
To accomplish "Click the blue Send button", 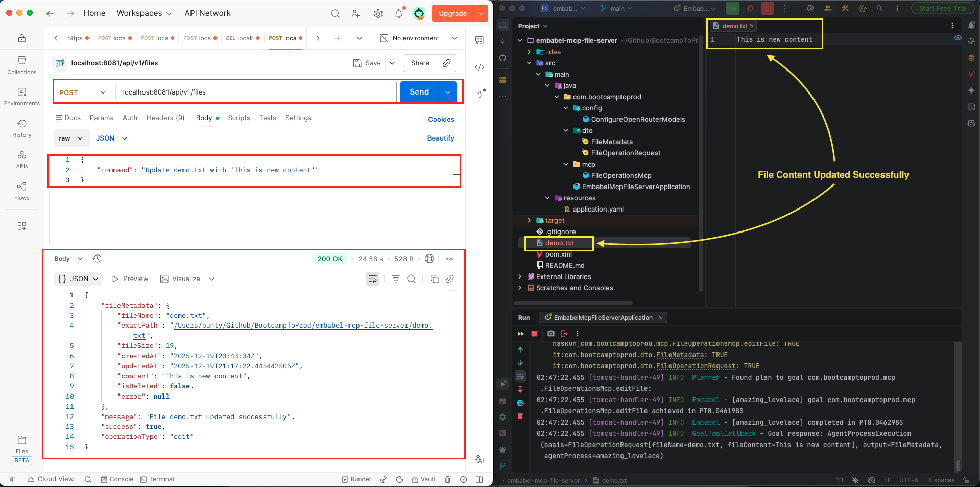I will 419,92.
